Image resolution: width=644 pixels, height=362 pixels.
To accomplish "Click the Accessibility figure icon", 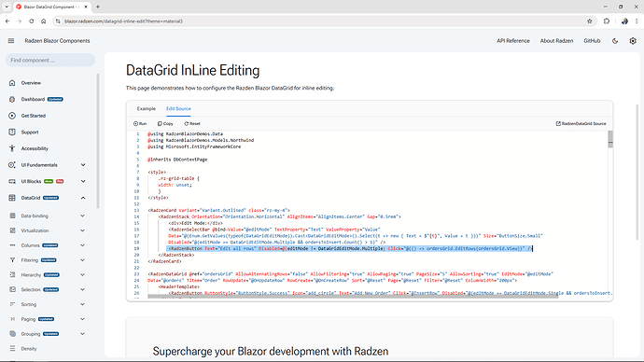I will pos(12,148).
